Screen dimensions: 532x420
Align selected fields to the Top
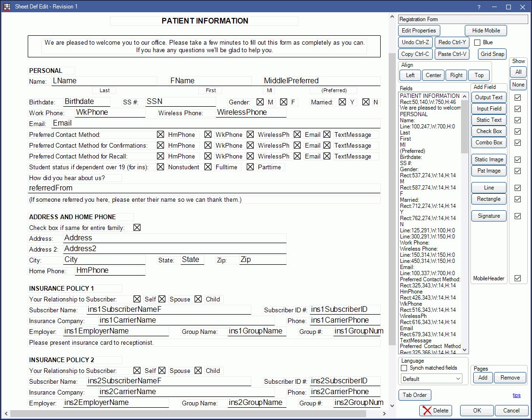point(478,74)
